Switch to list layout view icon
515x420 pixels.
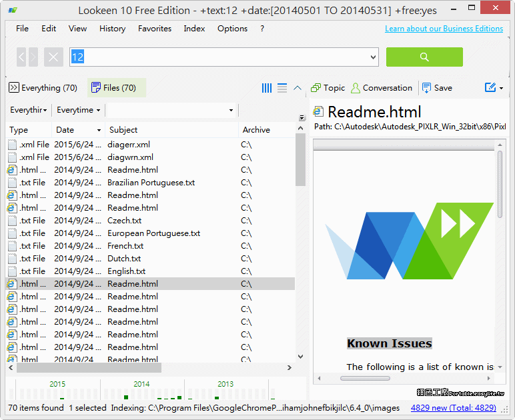(x=282, y=88)
